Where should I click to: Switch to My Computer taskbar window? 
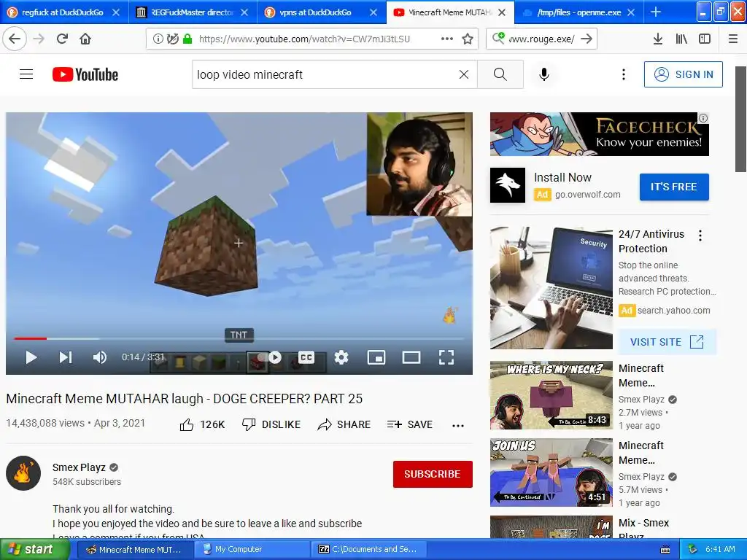[252, 550]
